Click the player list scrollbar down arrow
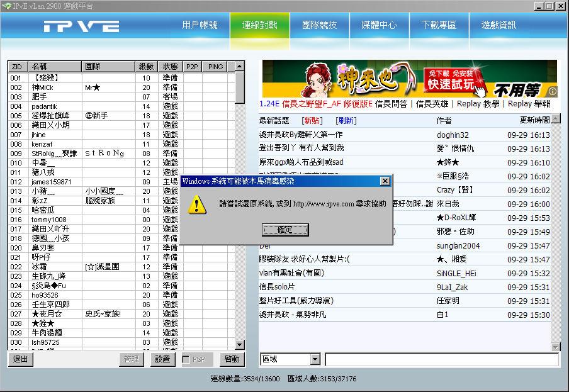Image resolution: width=569 pixels, height=392 pixels. coord(238,345)
